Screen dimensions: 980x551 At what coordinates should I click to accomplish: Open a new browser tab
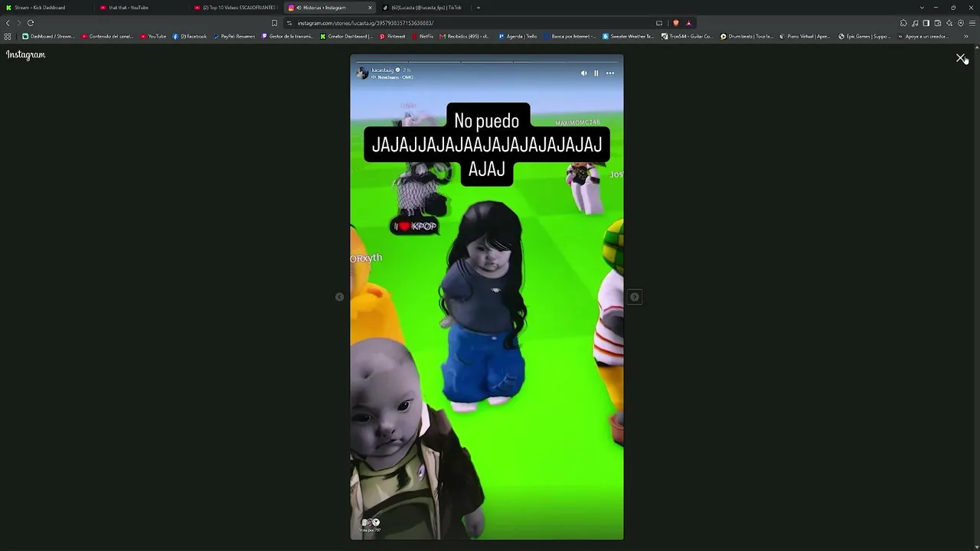click(x=479, y=8)
